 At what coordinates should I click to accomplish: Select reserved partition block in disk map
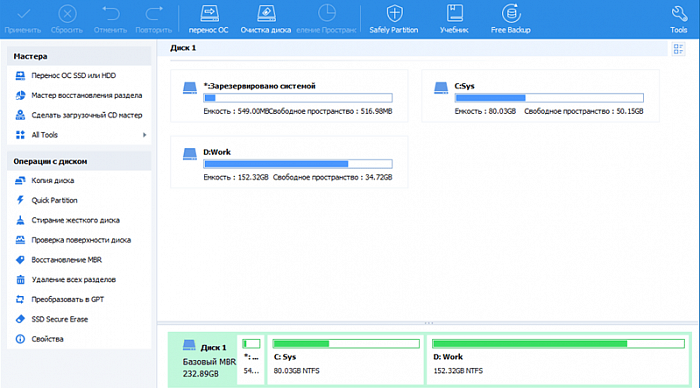coord(251,359)
